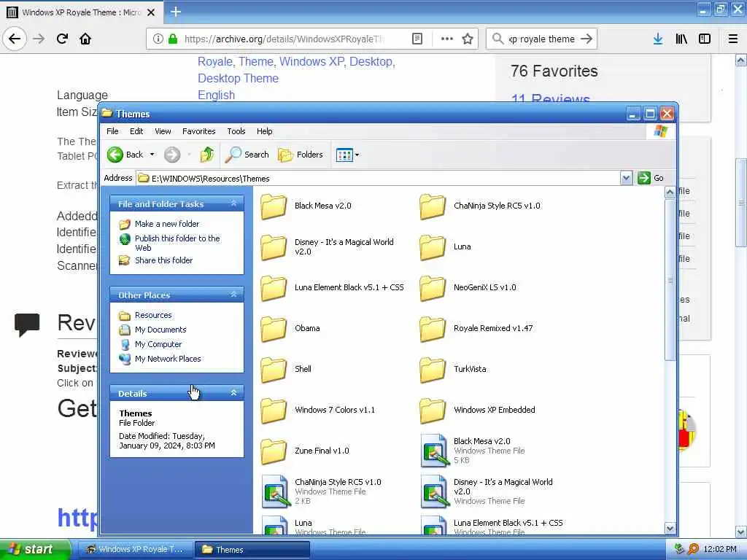Go back in Firefox

tap(15, 39)
